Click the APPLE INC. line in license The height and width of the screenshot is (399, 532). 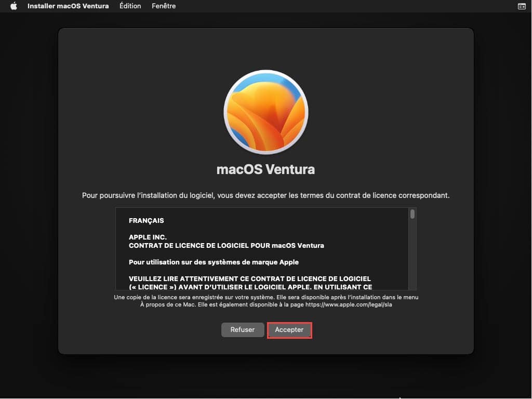tap(148, 237)
